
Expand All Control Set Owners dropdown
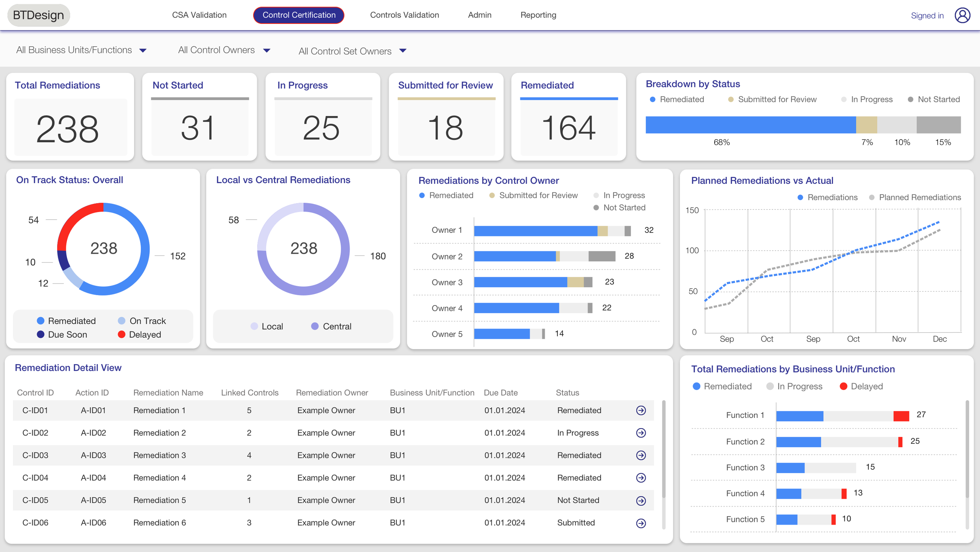(352, 51)
